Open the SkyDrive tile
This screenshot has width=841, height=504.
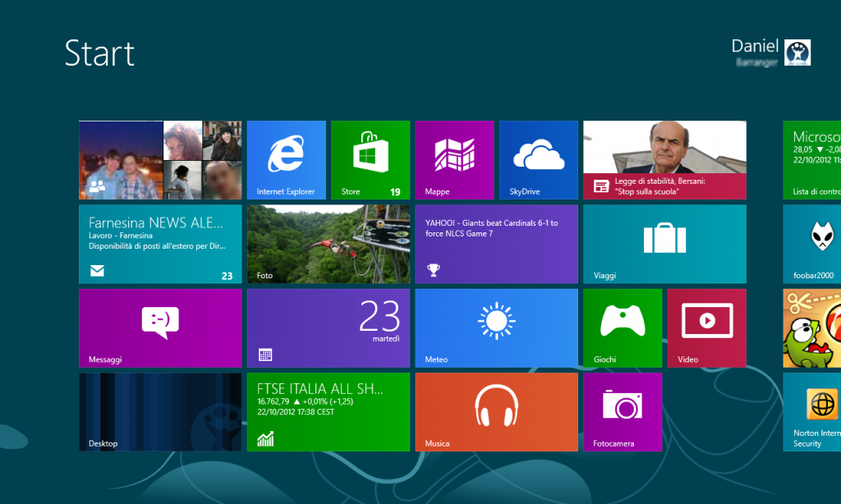click(539, 160)
